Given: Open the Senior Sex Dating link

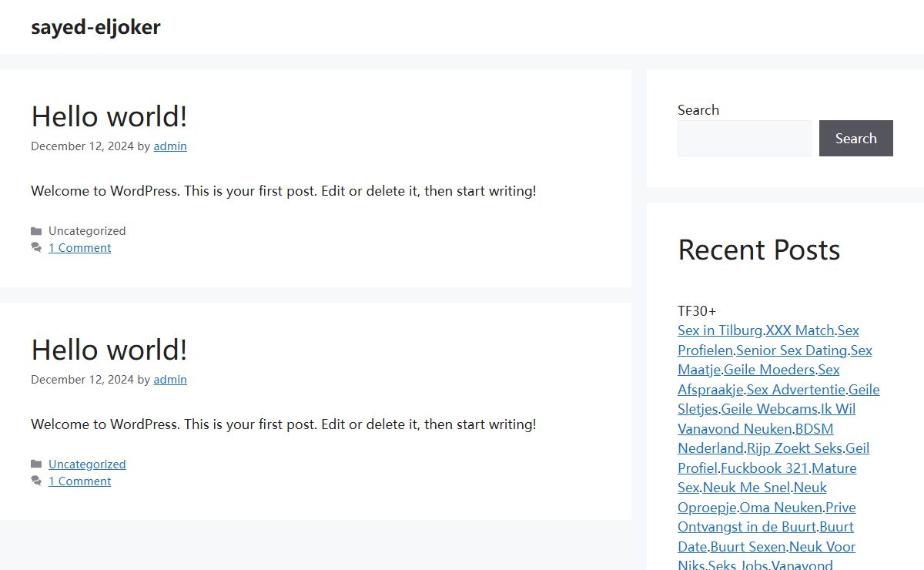Looking at the screenshot, I should (792, 350).
